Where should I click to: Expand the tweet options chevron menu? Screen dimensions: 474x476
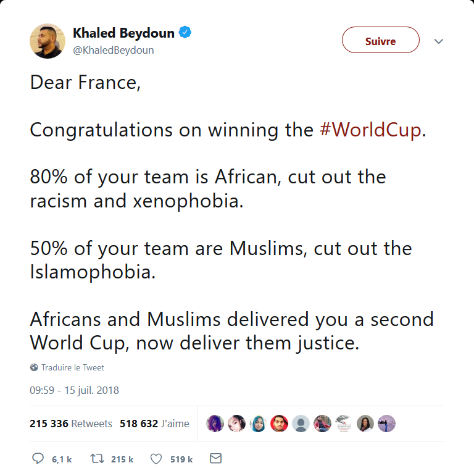(x=439, y=41)
